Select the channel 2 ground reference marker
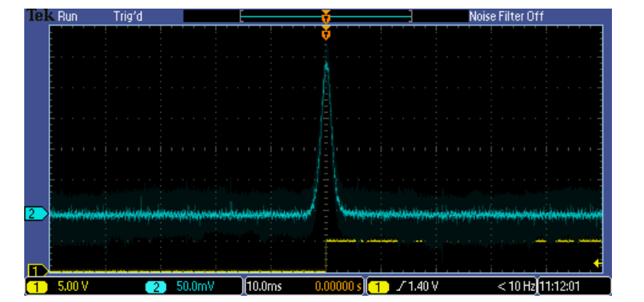 (x=36, y=214)
